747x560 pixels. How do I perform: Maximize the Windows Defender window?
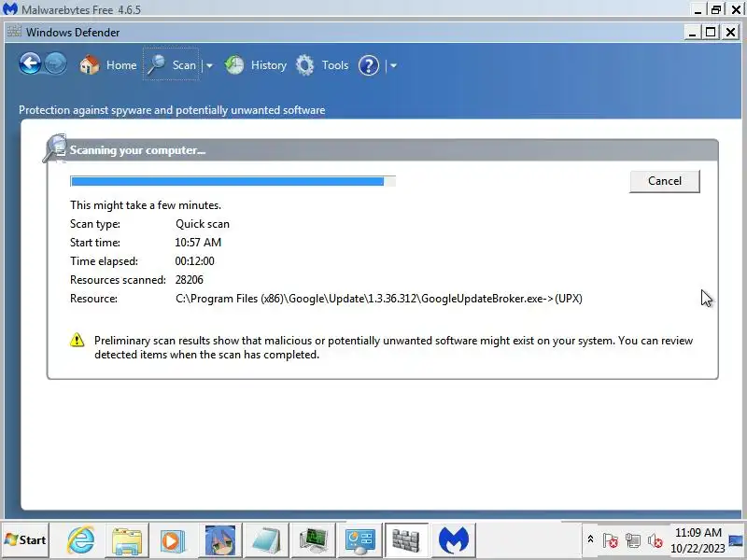tap(711, 32)
